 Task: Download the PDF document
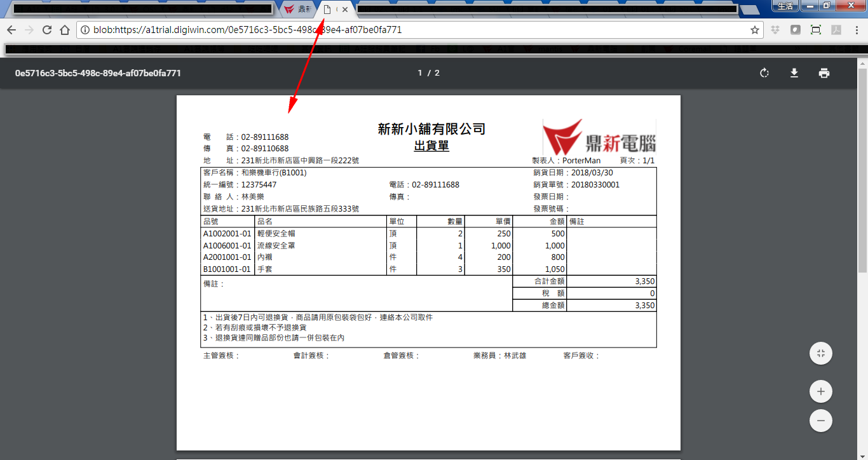(x=794, y=73)
